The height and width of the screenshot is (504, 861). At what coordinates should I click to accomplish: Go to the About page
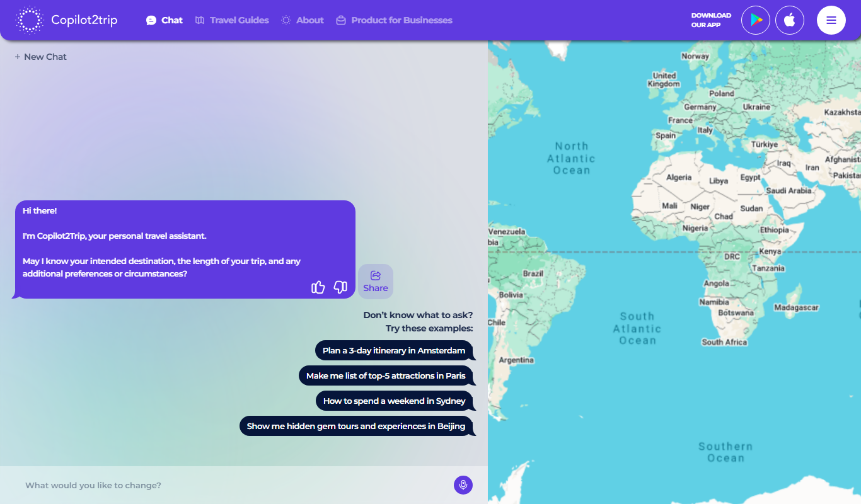click(303, 20)
